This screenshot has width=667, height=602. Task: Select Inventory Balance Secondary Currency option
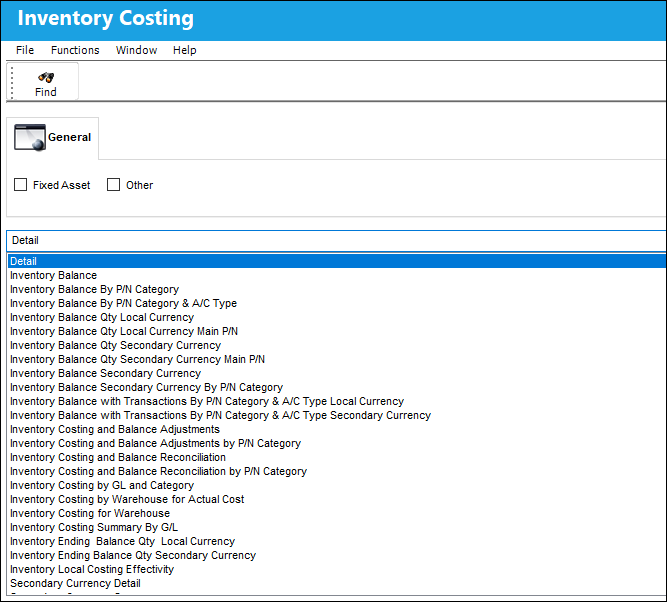click(336, 374)
